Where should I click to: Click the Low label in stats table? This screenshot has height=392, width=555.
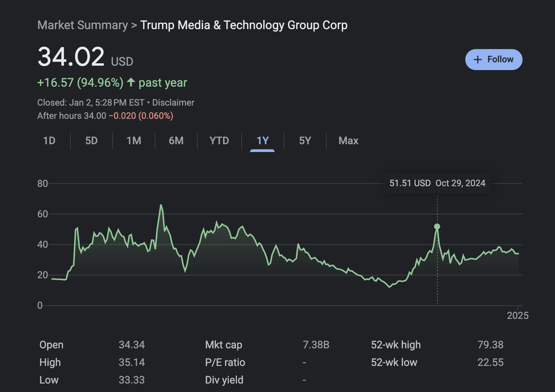(x=49, y=380)
